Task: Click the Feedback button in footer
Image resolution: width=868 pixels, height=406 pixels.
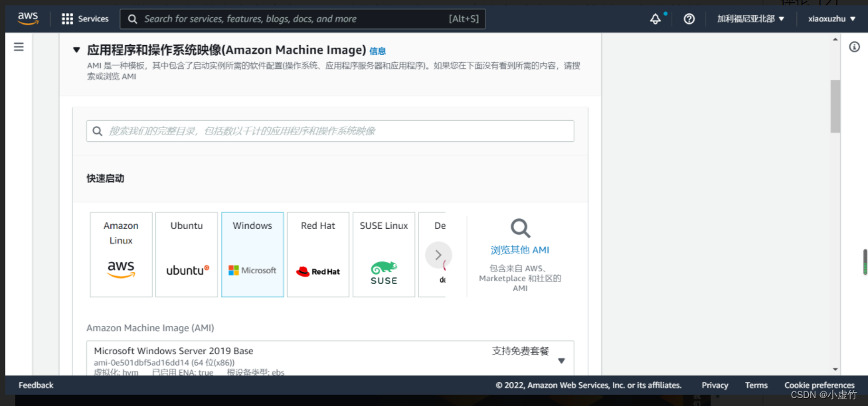Action: pos(36,385)
